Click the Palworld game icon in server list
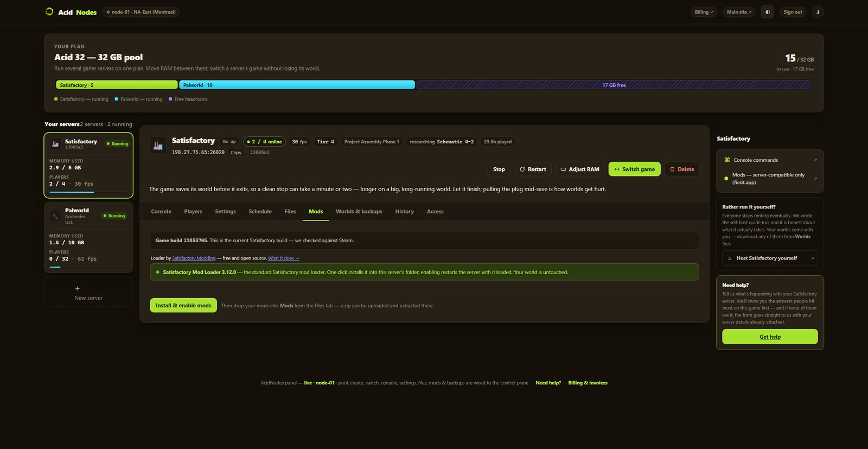Image resolution: width=868 pixels, height=449 pixels. click(x=55, y=216)
